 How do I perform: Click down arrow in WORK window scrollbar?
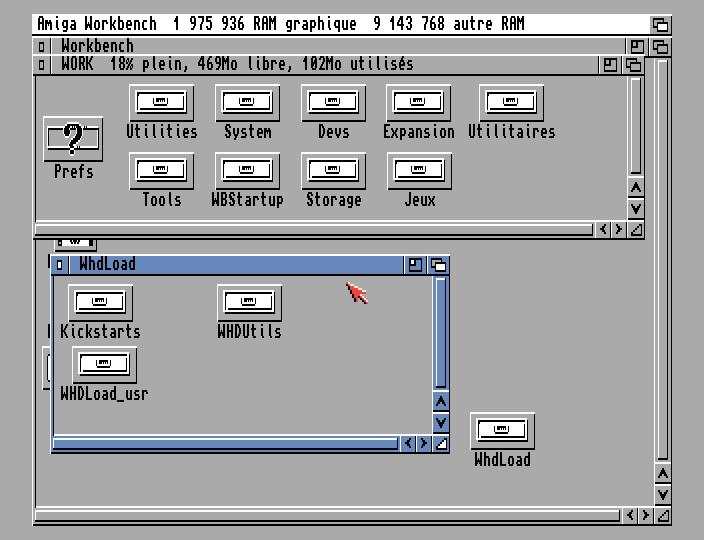[x=636, y=208]
